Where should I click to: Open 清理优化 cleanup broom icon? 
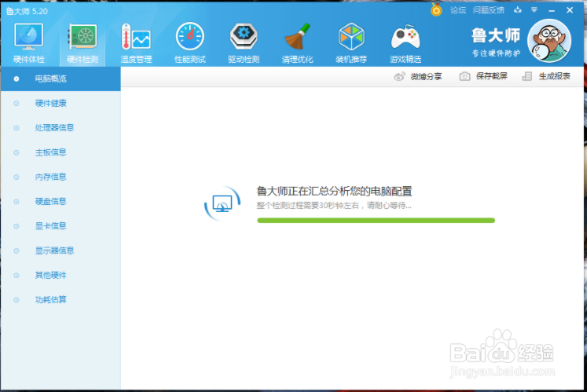tap(297, 36)
